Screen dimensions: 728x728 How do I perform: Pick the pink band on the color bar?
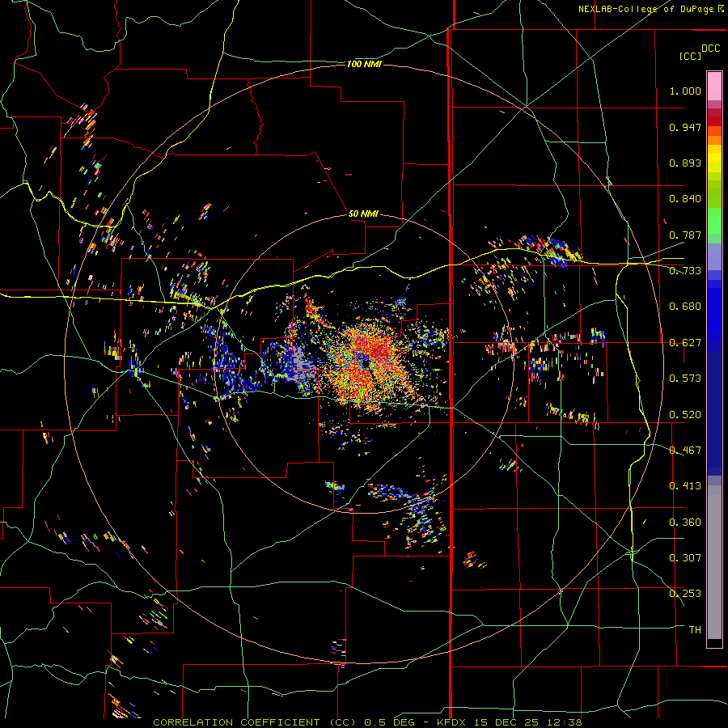(x=714, y=86)
